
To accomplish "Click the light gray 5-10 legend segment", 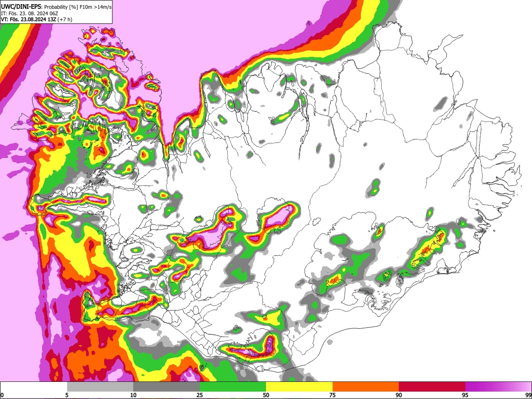I will point(100,387).
